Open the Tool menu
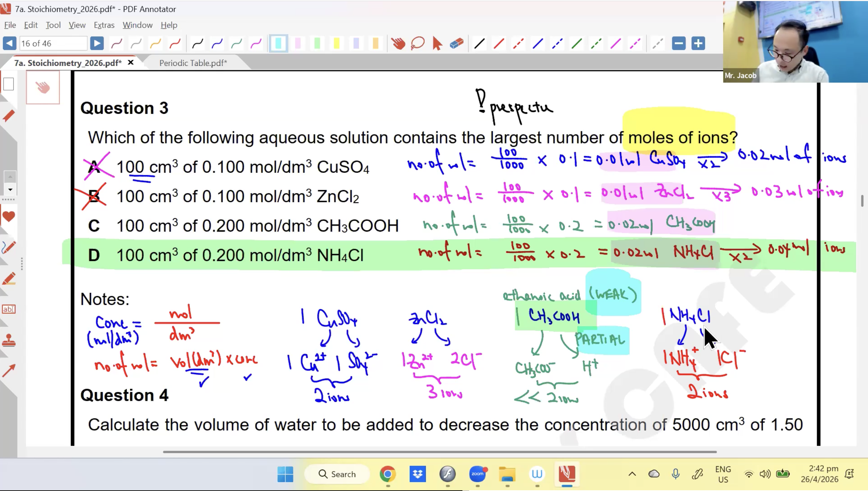This screenshot has width=868, height=491. tap(53, 25)
